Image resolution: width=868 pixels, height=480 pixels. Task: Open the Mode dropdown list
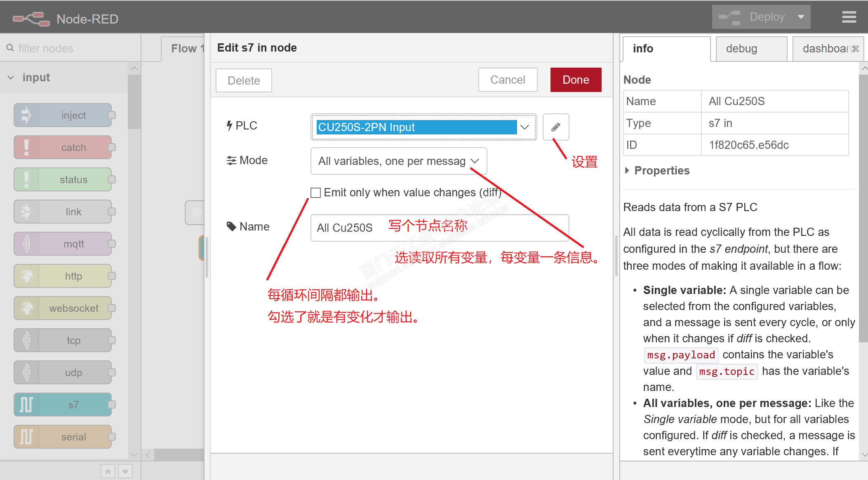coord(398,161)
